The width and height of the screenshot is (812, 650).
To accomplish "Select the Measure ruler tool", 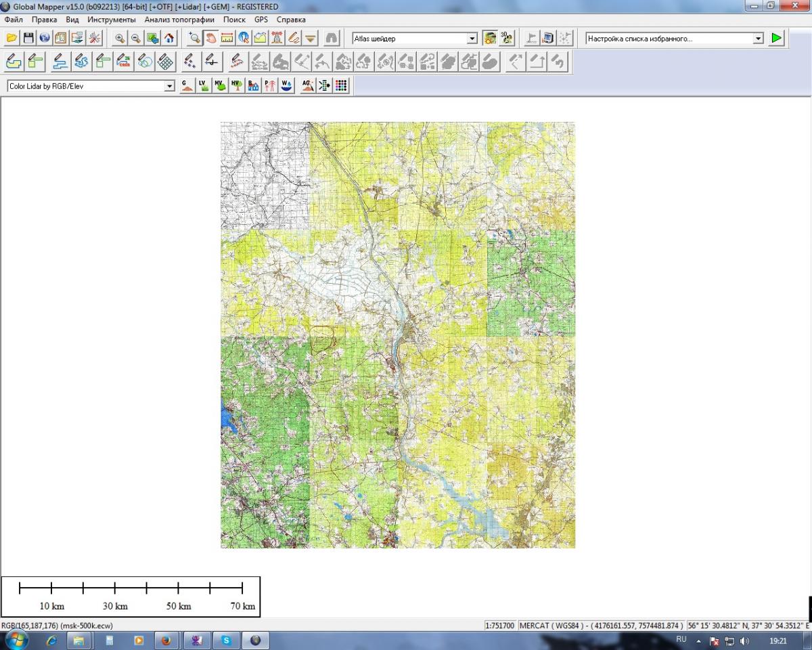I will [x=227, y=39].
